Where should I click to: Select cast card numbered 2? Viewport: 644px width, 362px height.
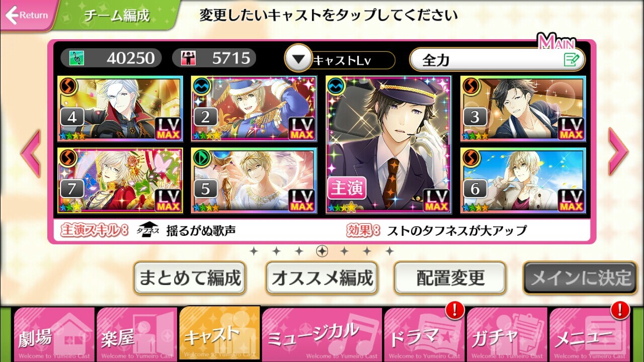pos(254,109)
